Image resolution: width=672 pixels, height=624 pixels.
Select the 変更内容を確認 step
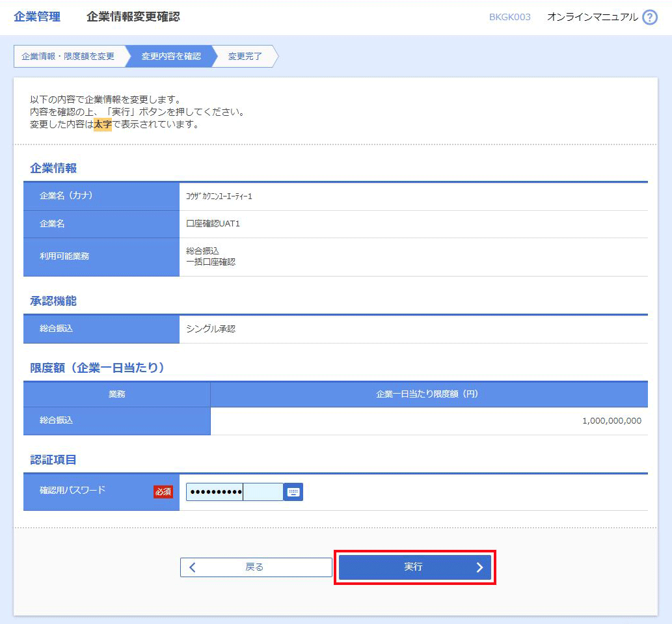coord(171,57)
